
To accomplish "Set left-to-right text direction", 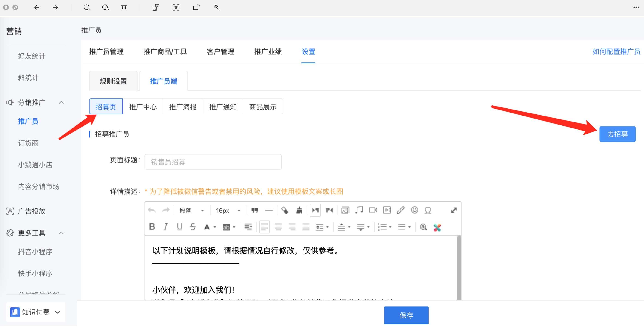I will pyautogui.click(x=316, y=210).
